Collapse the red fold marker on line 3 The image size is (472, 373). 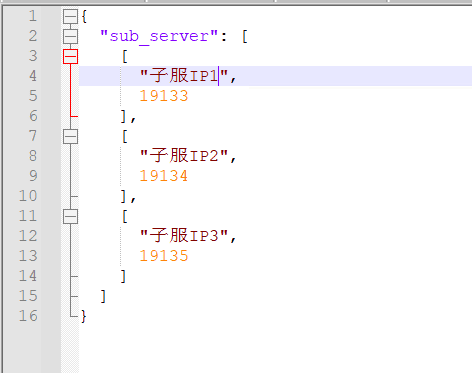(70, 56)
